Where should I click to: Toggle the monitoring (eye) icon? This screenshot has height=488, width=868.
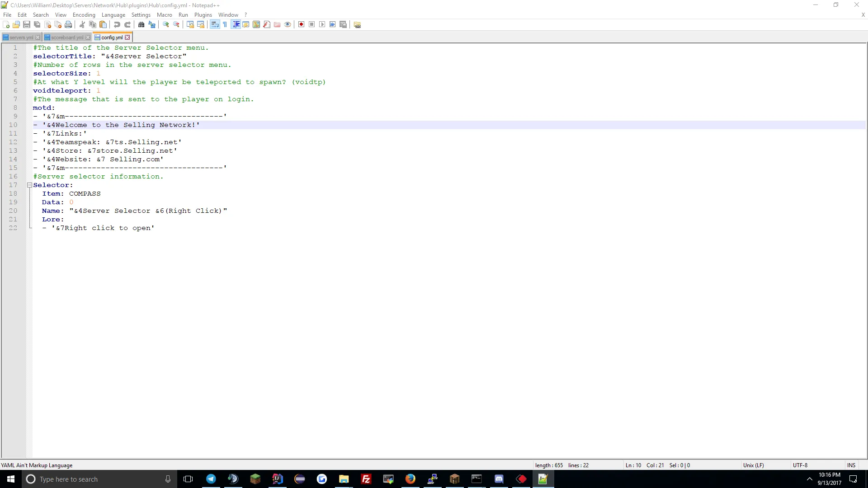pos(288,24)
